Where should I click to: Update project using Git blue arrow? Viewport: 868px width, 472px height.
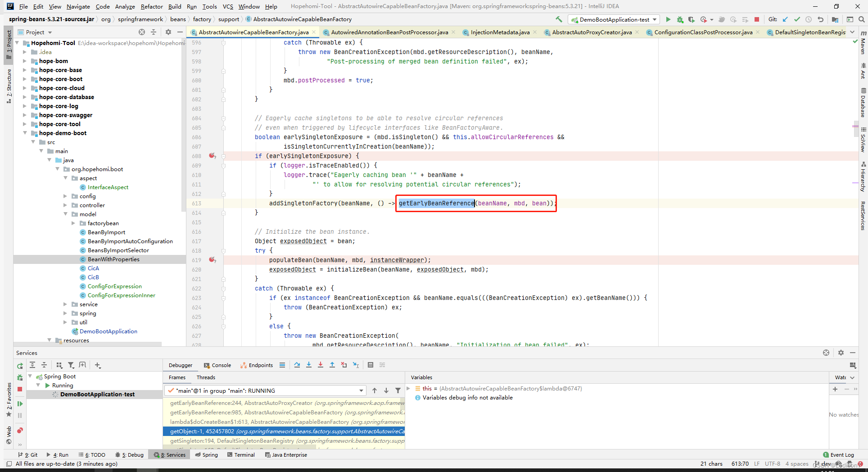coord(786,19)
